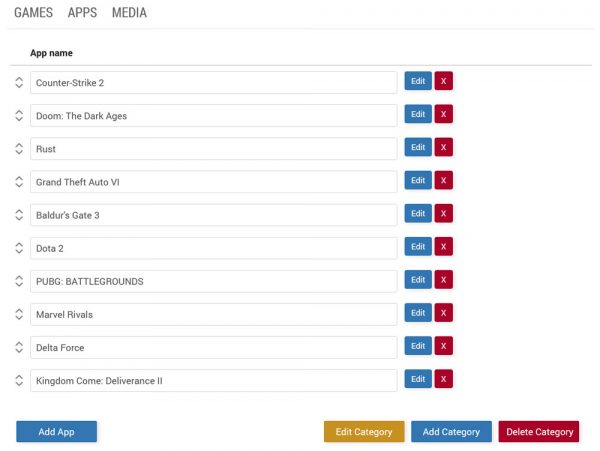The image size is (600, 451).
Task: Click the Add Category button
Action: coord(451,432)
